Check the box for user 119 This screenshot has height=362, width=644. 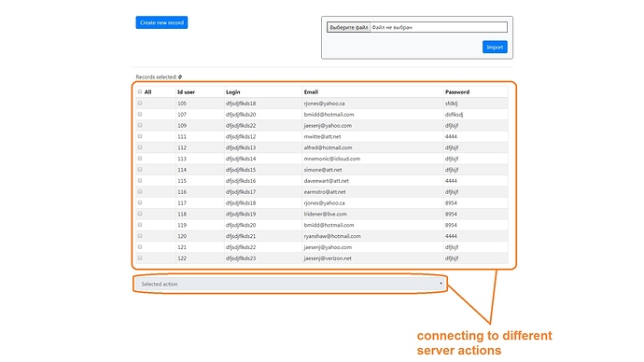tap(140, 225)
